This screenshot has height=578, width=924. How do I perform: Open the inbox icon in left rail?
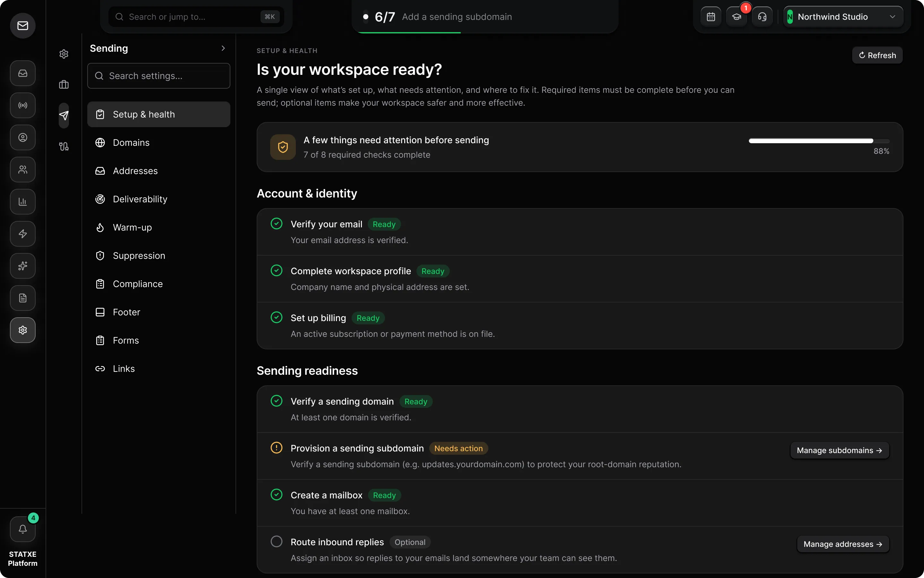click(x=22, y=73)
